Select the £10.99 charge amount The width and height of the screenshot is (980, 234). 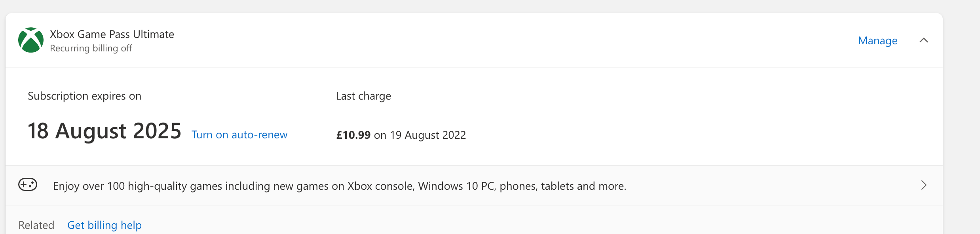point(353,135)
